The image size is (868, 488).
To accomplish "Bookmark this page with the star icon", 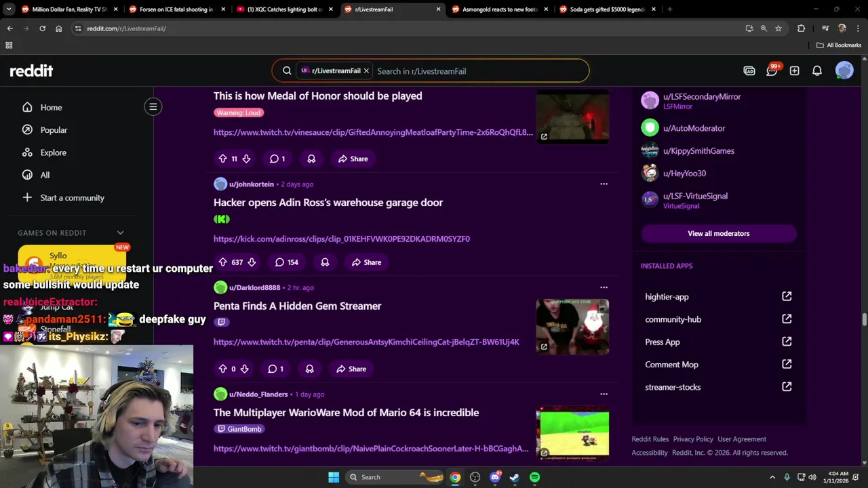I will point(778,28).
